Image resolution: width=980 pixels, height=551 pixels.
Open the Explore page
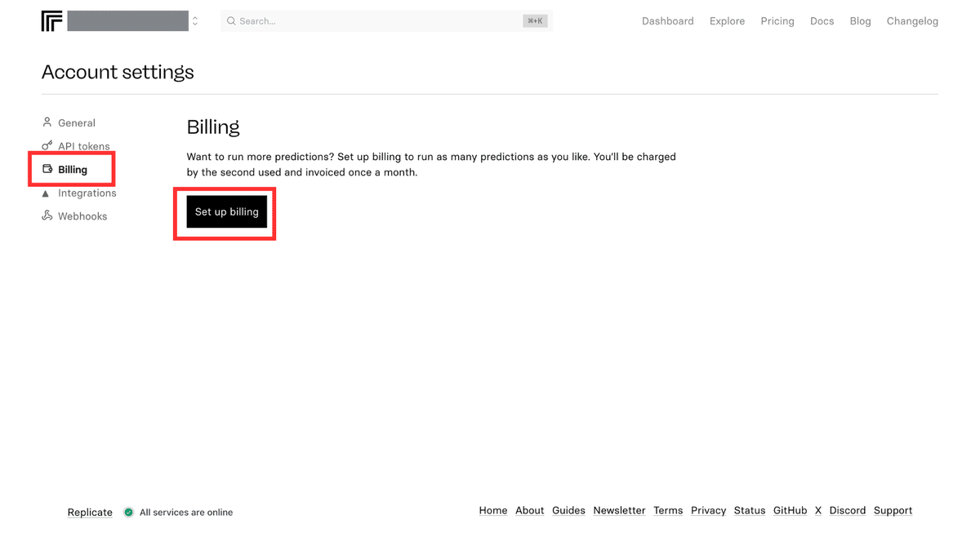[x=727, y=21]
